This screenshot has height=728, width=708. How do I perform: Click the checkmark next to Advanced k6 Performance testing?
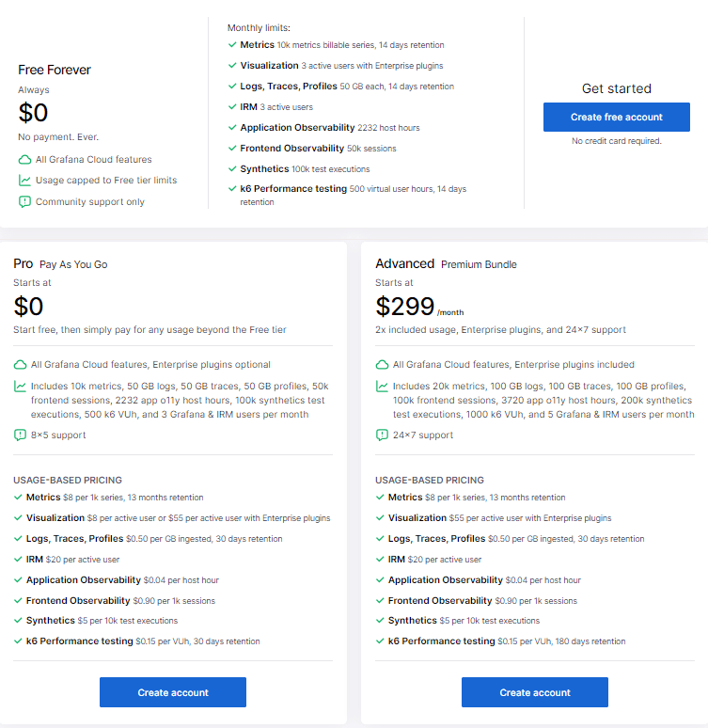[x=380, y=641]
